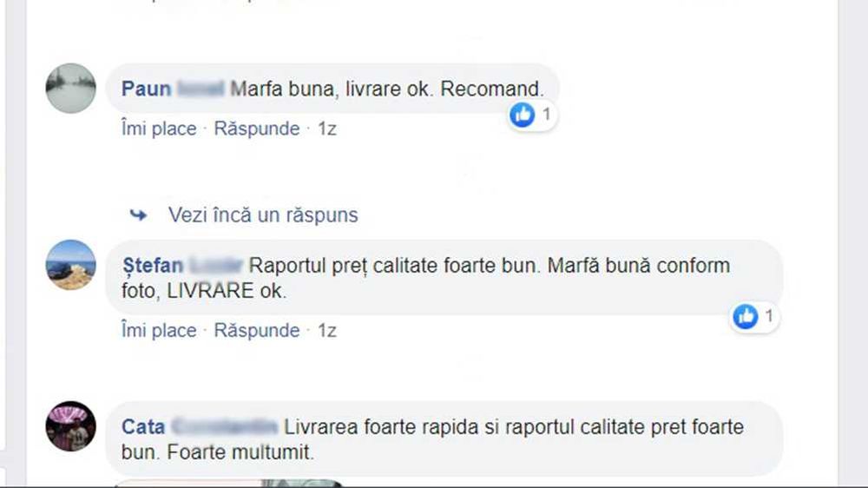This screenshot has width=868, height=488.
Task: Reply to Ștefan's comment via Răspunde
Action: pyautogui.click(x=257, y=330)
